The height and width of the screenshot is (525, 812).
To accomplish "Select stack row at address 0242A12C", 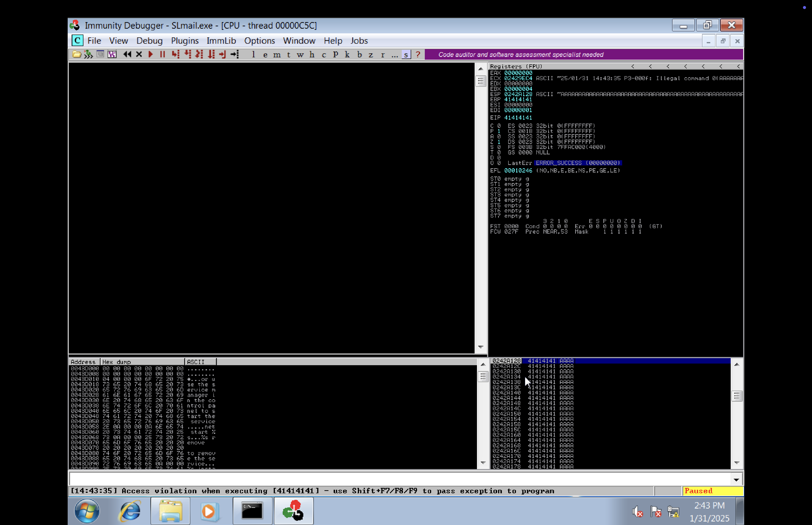I will tap(610, 366).
